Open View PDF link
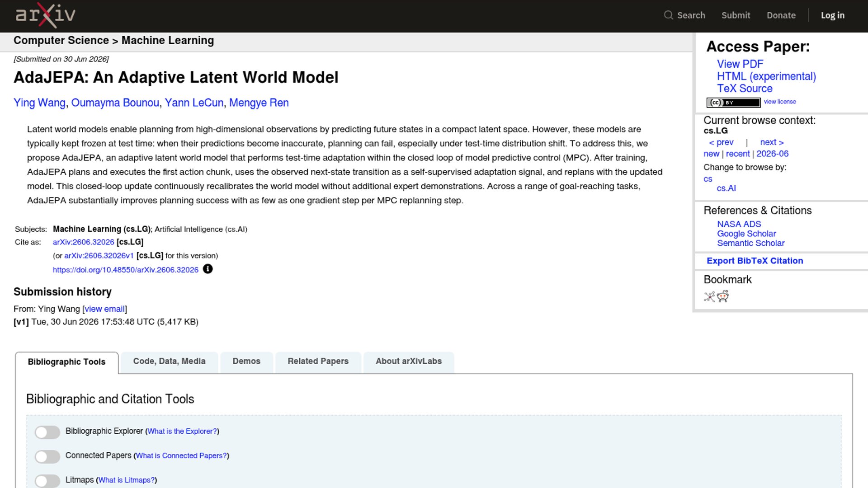Screen dimensions: 868x488 click(740, 64)
